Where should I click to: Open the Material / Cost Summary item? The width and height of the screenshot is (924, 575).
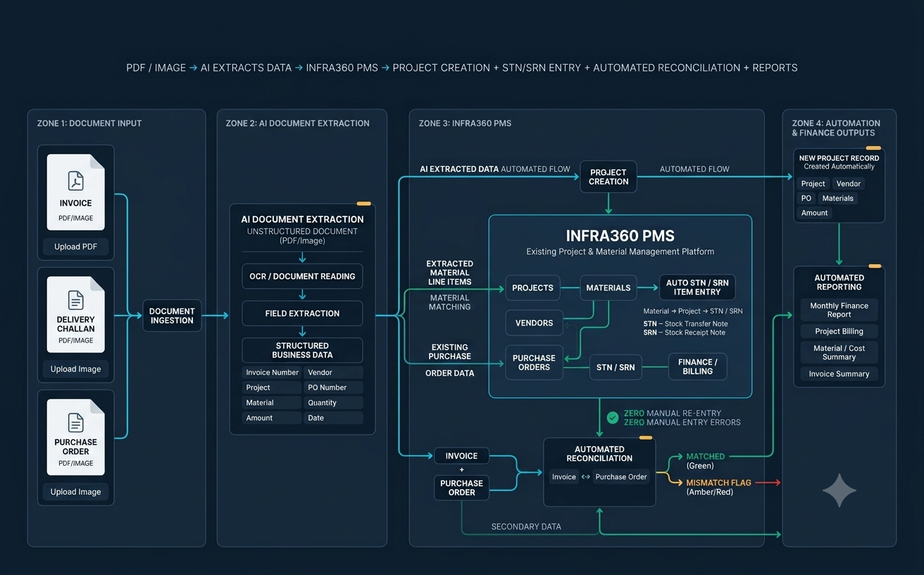(839, 352)
